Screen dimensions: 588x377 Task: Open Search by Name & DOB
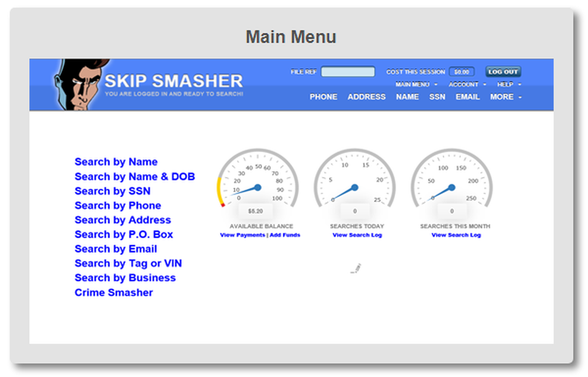tap(135, 176)
